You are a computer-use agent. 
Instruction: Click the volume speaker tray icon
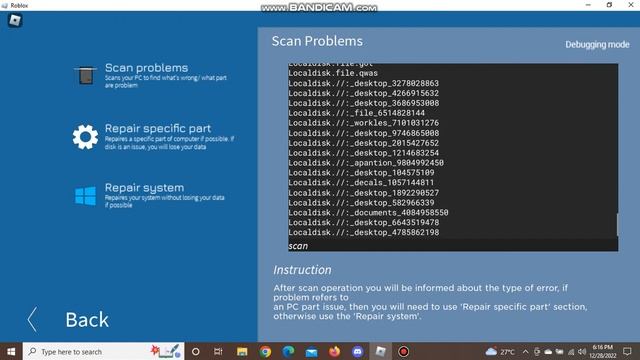click(x=582, y=351)
